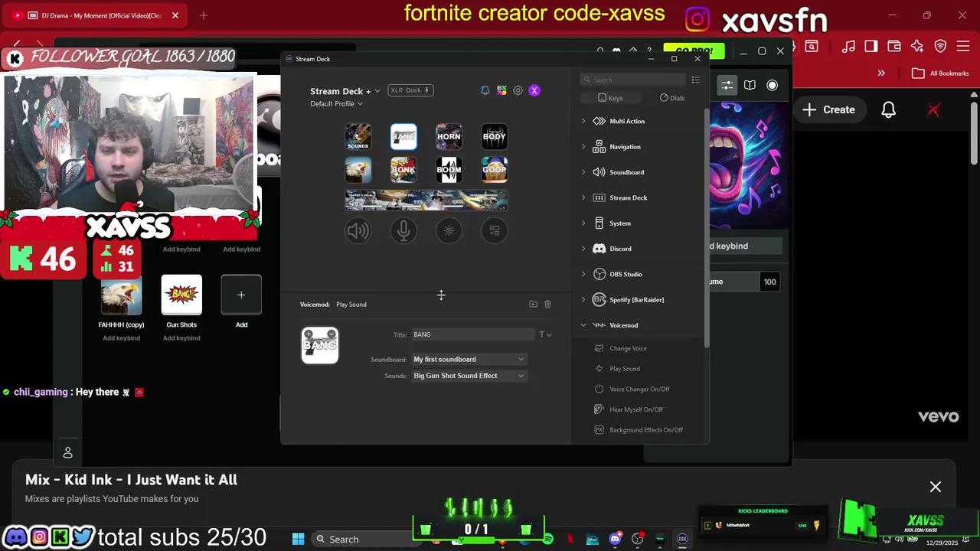Select the microphone dial
The width and height of the screenshot is (980, 551).
pyautogui.click(x=403, y=230)
